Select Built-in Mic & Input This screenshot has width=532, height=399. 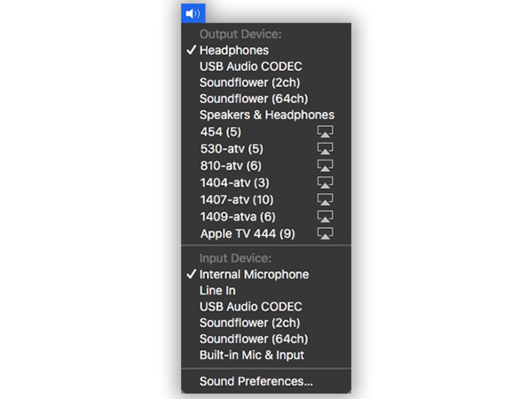(x=251, y=355)
